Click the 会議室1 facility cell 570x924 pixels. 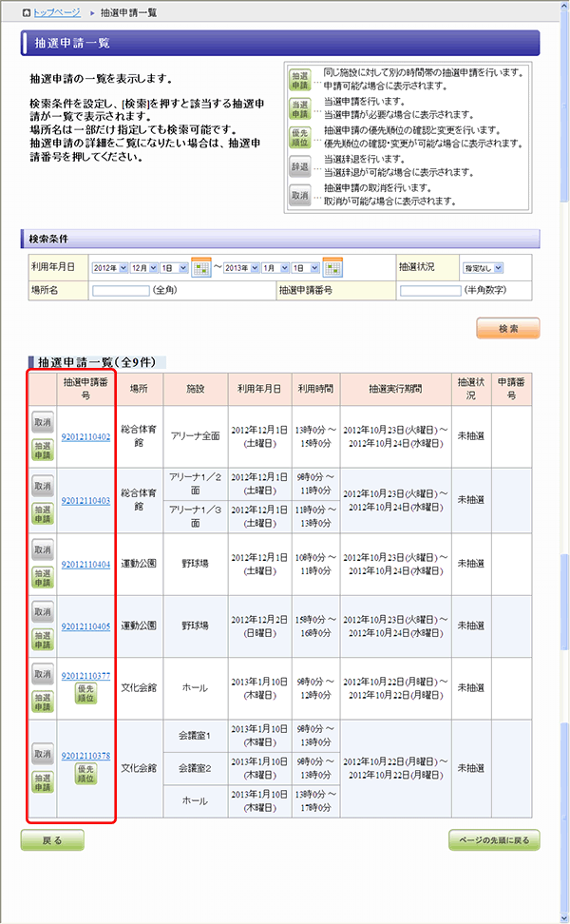[x=196, y=736]
